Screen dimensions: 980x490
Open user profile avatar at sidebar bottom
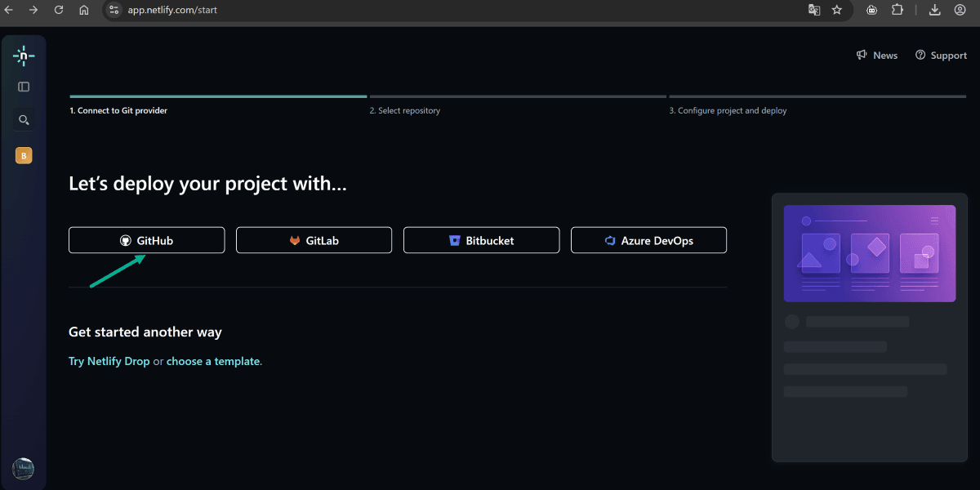tap(23, 469)
